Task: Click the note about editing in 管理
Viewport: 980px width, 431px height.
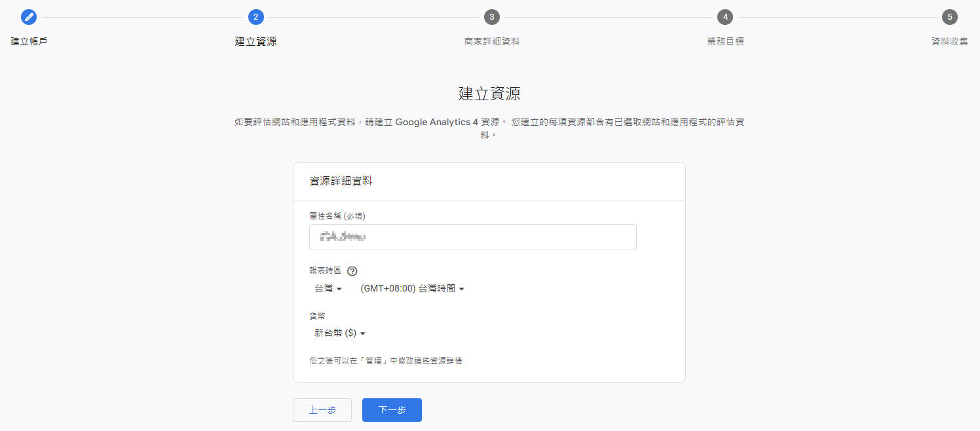Action: click(390, 360)
